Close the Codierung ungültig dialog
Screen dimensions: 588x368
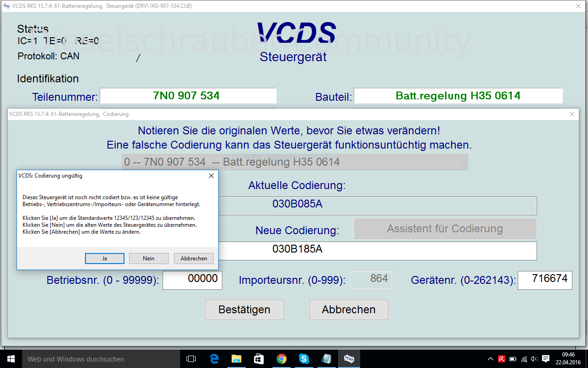pyautogui.click(x=211, y=176)
